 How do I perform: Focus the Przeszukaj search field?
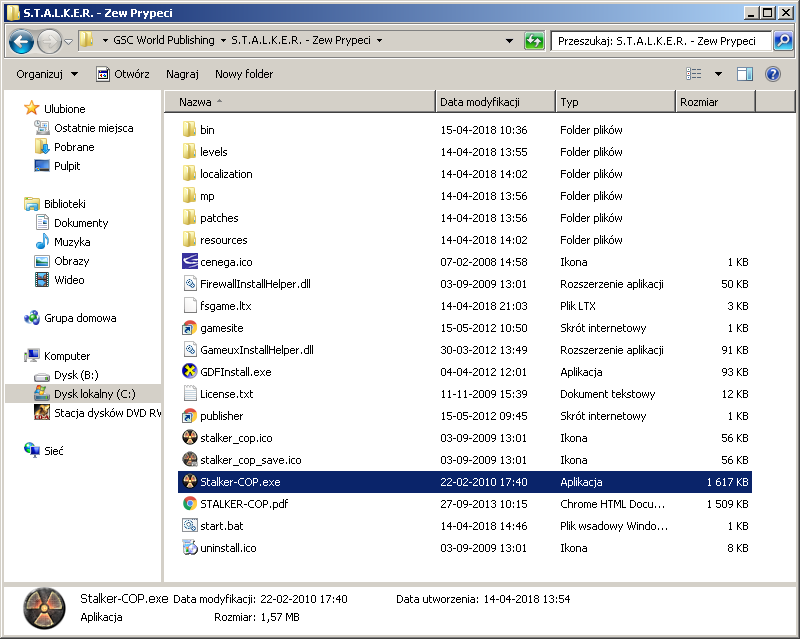661,41
